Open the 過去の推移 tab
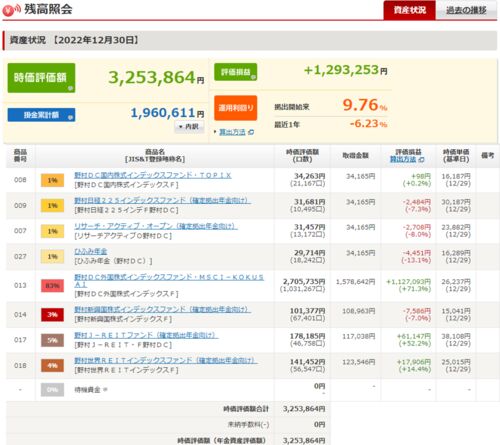This screenshot has width=500, height=445. (x=466, y=10)
